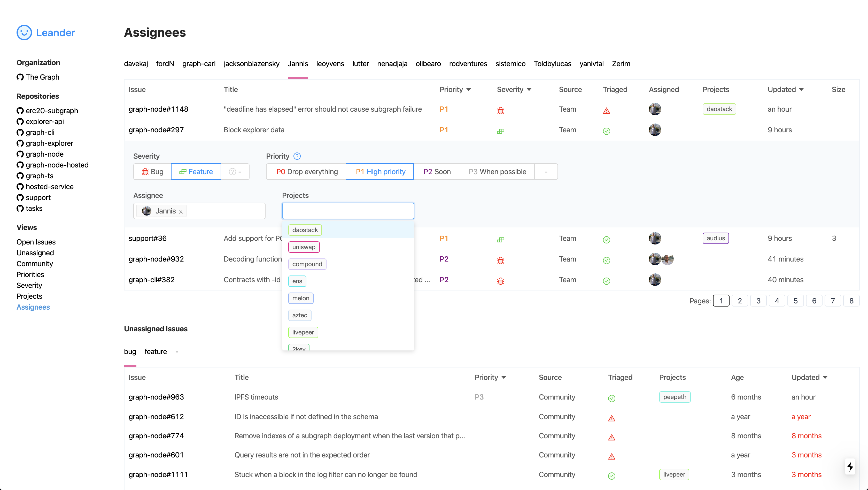
Task: Sort by Severity column dropdown arrow
Action: [x=529, y=89]
